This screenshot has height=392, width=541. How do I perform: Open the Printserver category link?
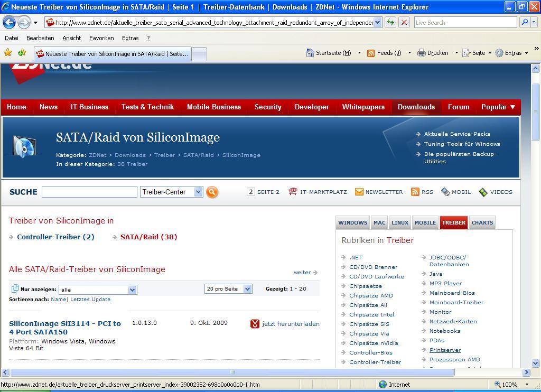point(445,350)
